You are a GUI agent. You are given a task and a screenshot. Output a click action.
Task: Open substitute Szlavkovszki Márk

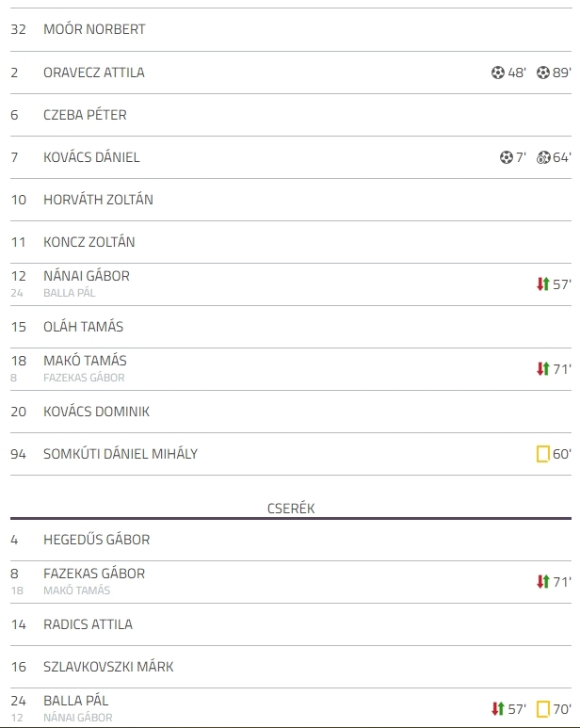[108, 667]
